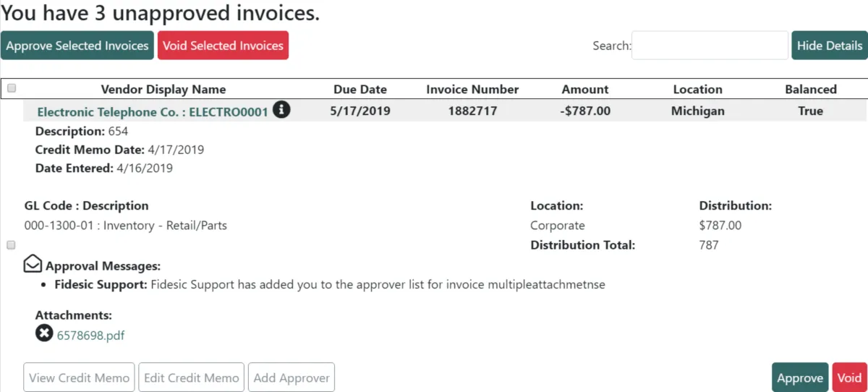Focus the Search input field

point(710,46)
